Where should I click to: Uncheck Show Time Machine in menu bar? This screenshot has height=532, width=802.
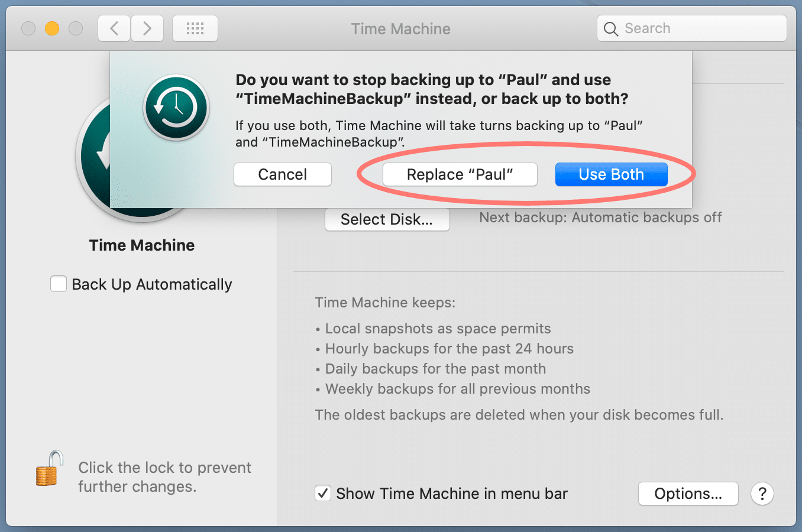pyautogui.click(x=323, y=493)
